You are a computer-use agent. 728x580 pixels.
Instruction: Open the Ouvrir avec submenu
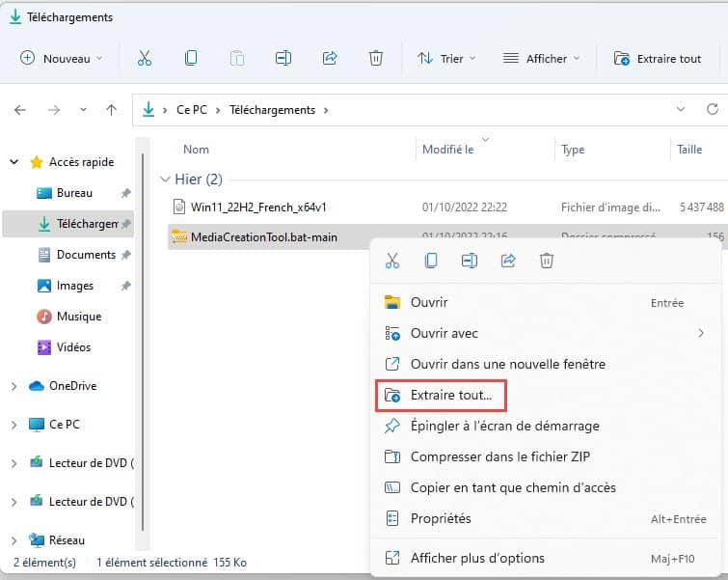tap(546, 333)
